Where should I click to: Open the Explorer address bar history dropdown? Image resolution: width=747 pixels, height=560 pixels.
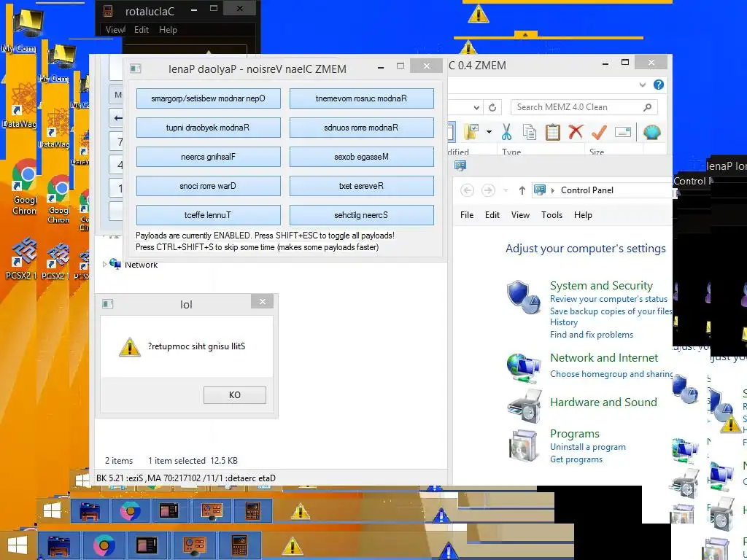tap(476, 108)
